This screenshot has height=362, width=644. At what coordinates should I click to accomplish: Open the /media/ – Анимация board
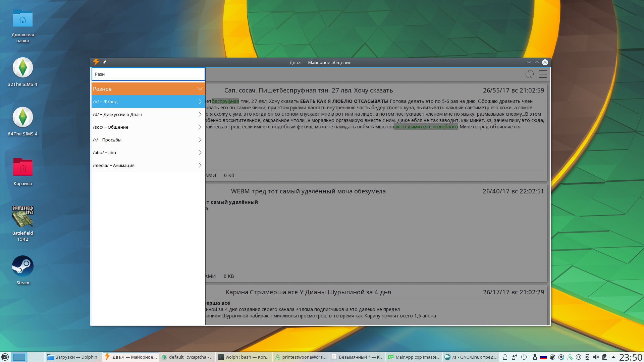click(148, 165)
